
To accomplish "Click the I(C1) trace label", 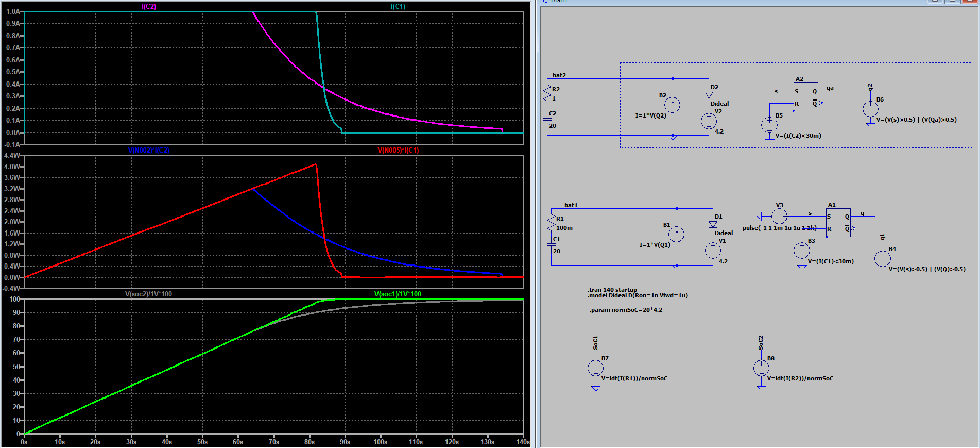I will pos(398,6).
